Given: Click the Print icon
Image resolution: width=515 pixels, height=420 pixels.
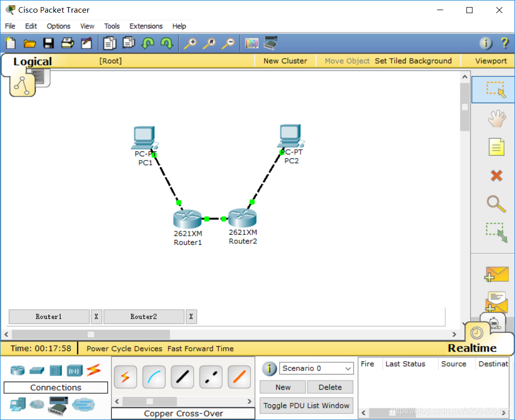Looking at the screenshot, I should [x=68, y=43].
